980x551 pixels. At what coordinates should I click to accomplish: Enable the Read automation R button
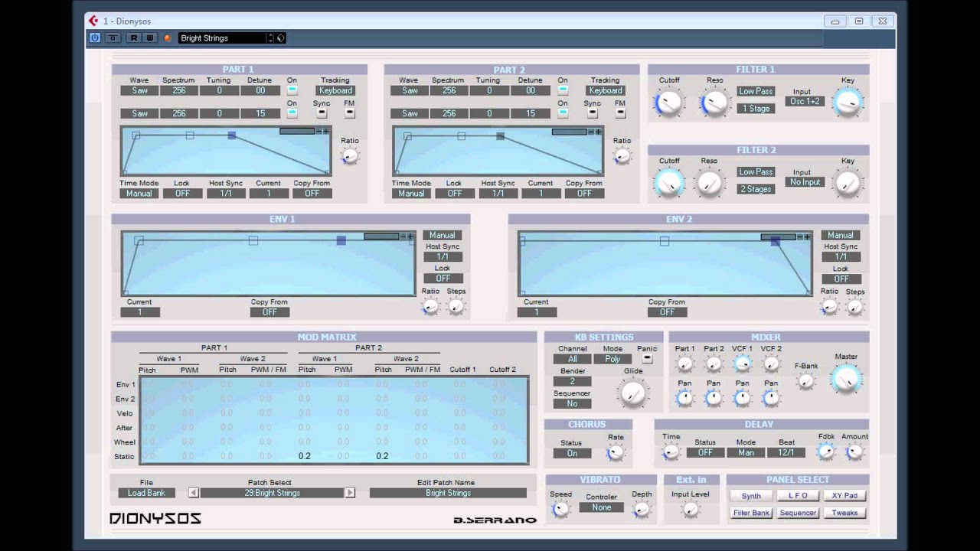(134, 37)
